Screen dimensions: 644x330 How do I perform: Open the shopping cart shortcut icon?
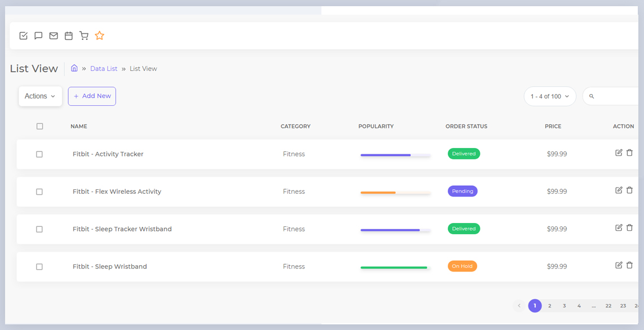coord(84,35)
